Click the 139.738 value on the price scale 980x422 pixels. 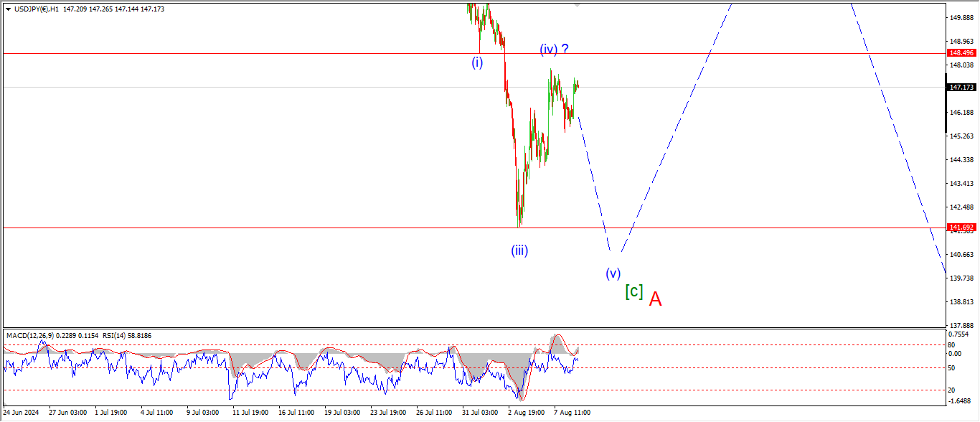[x=961, y=278]
